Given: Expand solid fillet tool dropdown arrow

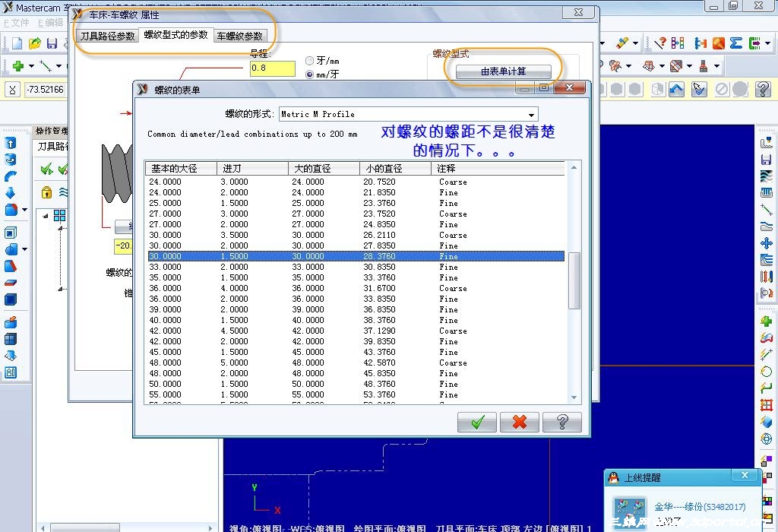Looking at the screenshot, I should point(24,210).
